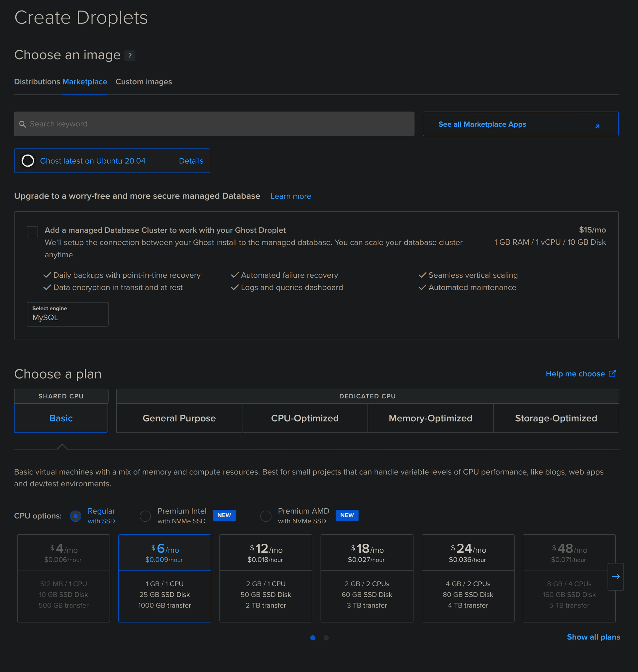Select Regular with SSD CPU option

click(75, 516)
